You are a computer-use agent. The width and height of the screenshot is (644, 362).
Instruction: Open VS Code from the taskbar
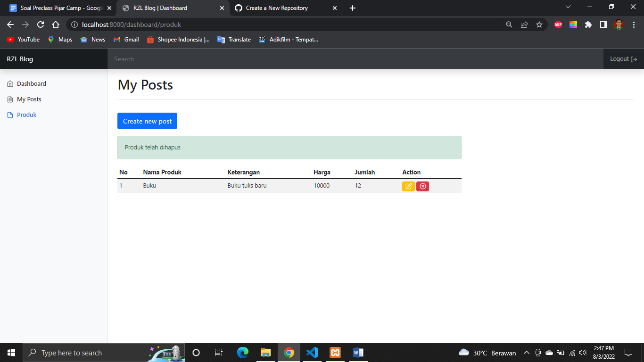pyautogui.click(x=312, y=353)
